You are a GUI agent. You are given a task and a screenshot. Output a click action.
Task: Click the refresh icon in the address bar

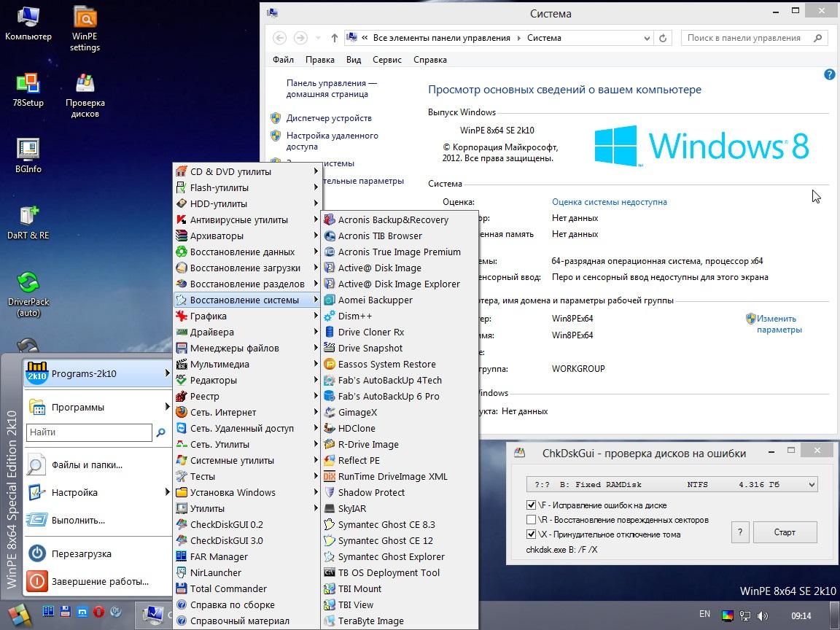tap(663, 38)
